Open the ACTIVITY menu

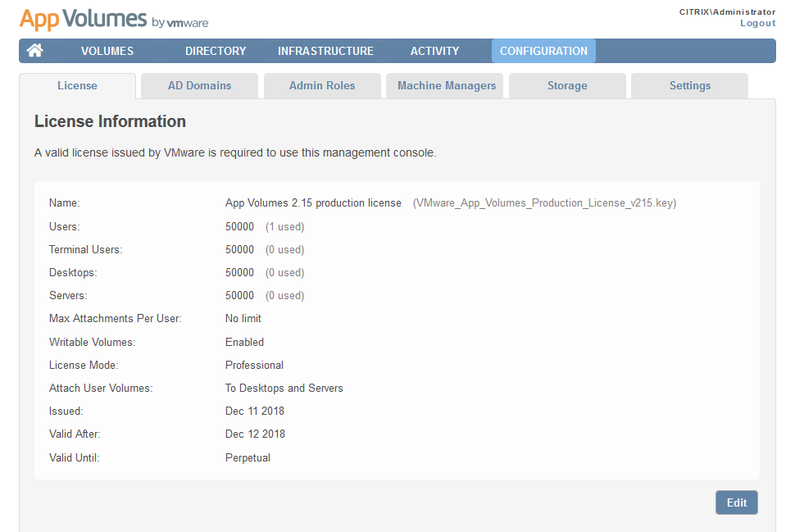point(434,51)
